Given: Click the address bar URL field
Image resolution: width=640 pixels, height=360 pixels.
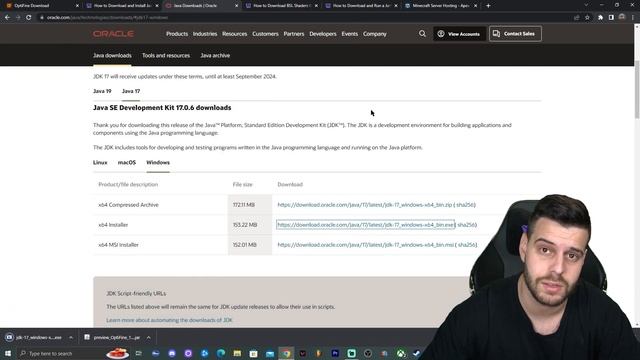Looking at the screenshot, I should pos(306,18).
